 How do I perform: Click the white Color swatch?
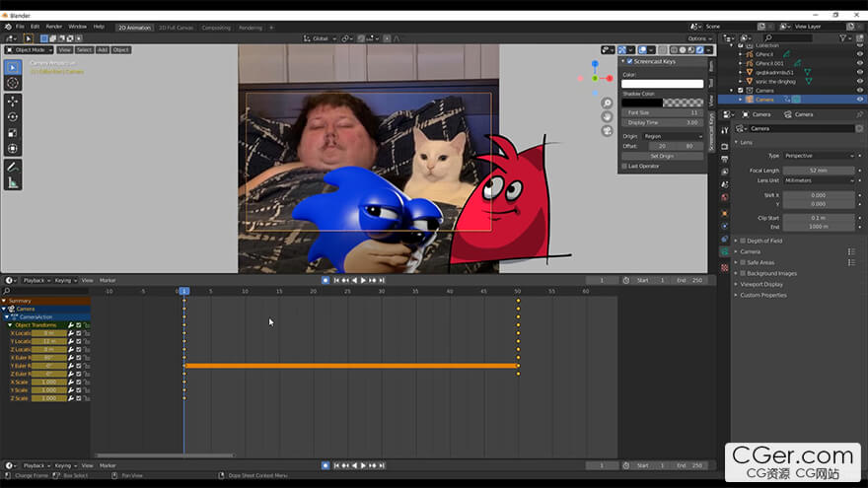[x=662, y=84]
